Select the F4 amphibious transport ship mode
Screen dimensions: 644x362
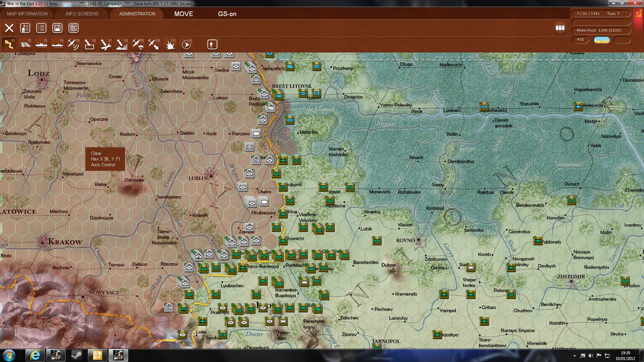[x=57, y=44]
